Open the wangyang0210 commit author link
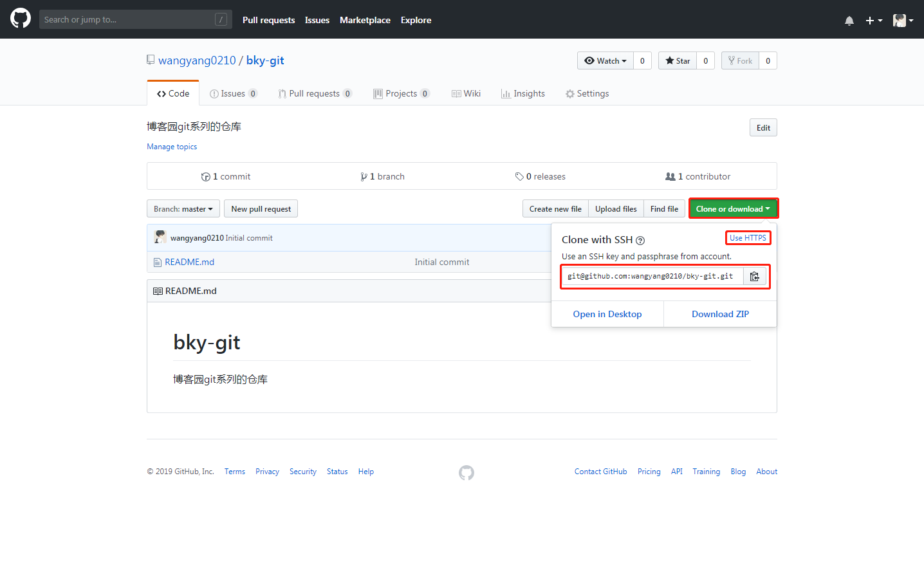The height and width of the screenshot is (561, 924). coord(197,238)
